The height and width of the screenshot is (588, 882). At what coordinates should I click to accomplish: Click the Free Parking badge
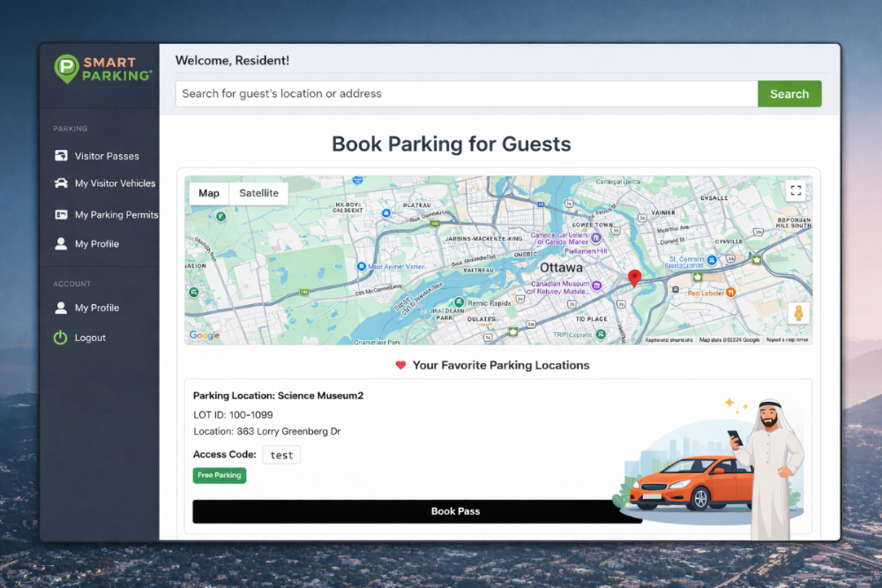[219, 475]
